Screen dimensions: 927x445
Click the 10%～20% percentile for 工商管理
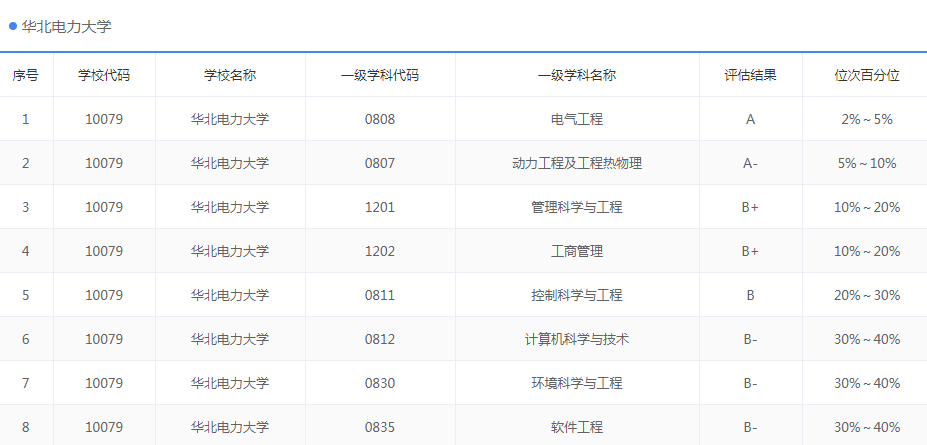pyautogui.click(x=867, y=251)
